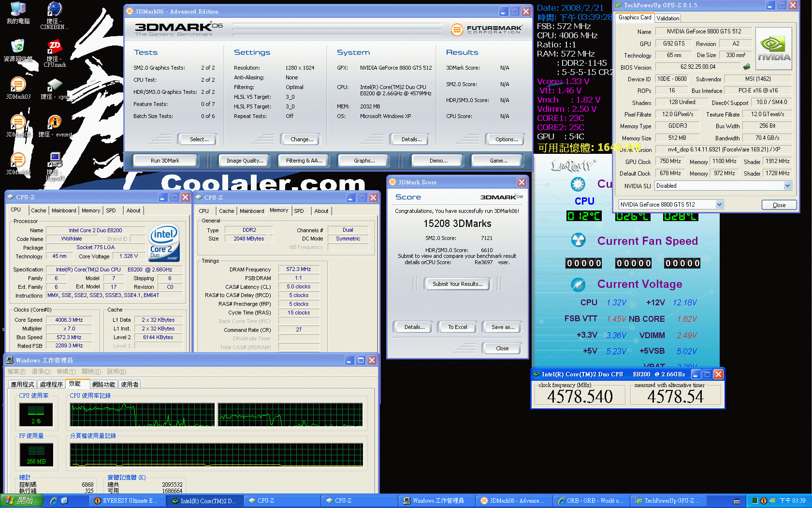Click the NVIDIA logo in GPU-Z
Image resolution: width=812 pixels, height=508 pixels.
[774, 48]
